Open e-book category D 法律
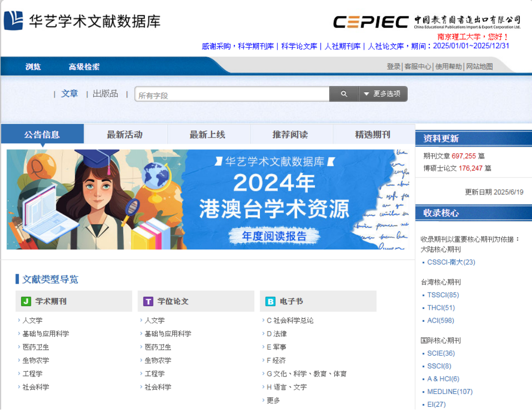This screenshot has height=410, width=532. tap(277, 333)
